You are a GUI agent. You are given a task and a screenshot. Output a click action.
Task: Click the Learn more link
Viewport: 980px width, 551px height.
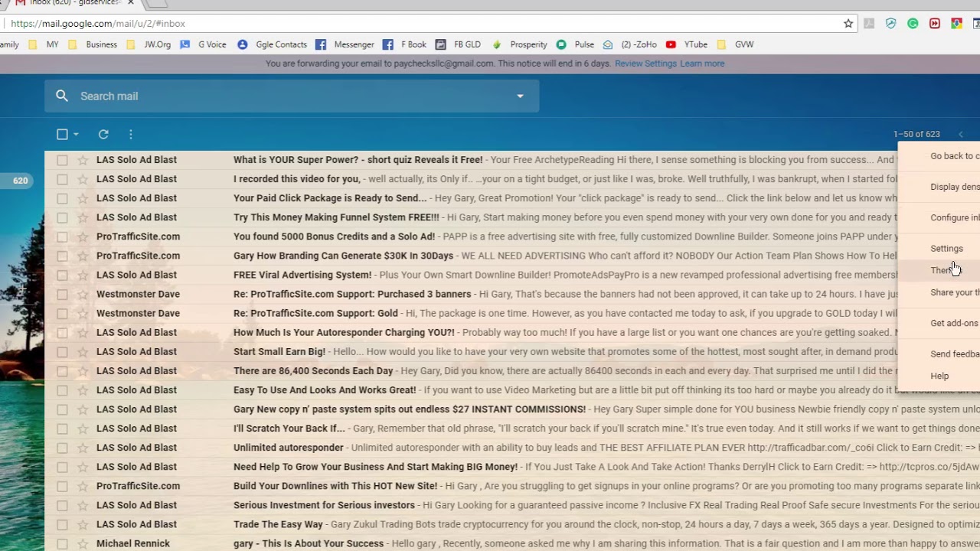point(702,64)
